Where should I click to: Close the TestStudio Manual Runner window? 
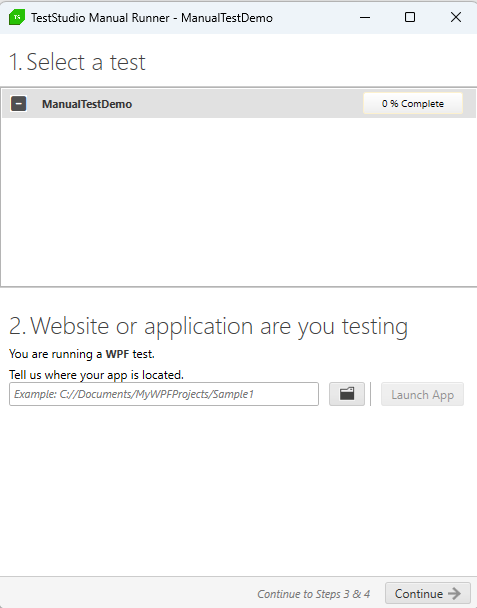pyautogui.click(x=456, y=17)
